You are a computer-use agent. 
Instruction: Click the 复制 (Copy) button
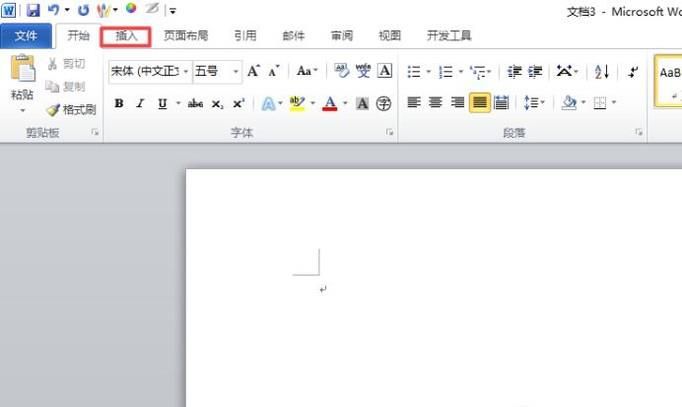(x=65, y=87)
